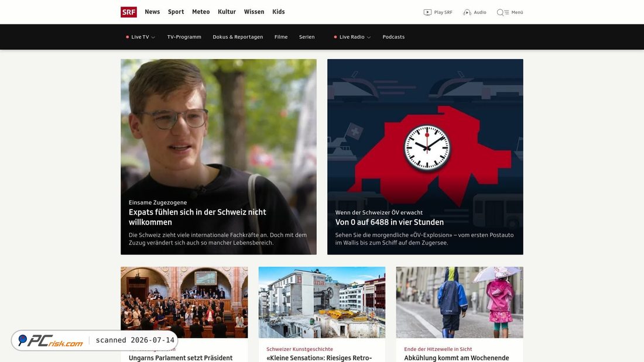
Task: Click the Hungarian parliament photo
Action: pyautogui.click(x=184, y=302)
